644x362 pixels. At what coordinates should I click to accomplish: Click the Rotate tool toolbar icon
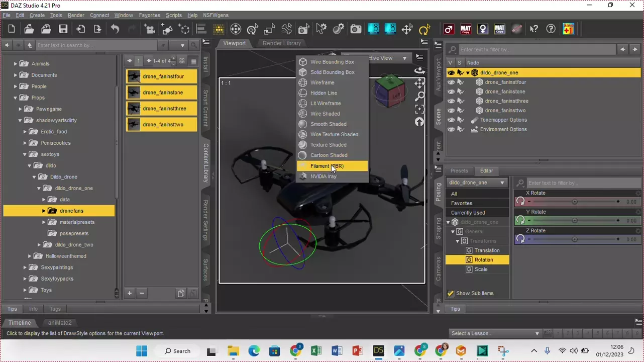(x=424, y=29)
